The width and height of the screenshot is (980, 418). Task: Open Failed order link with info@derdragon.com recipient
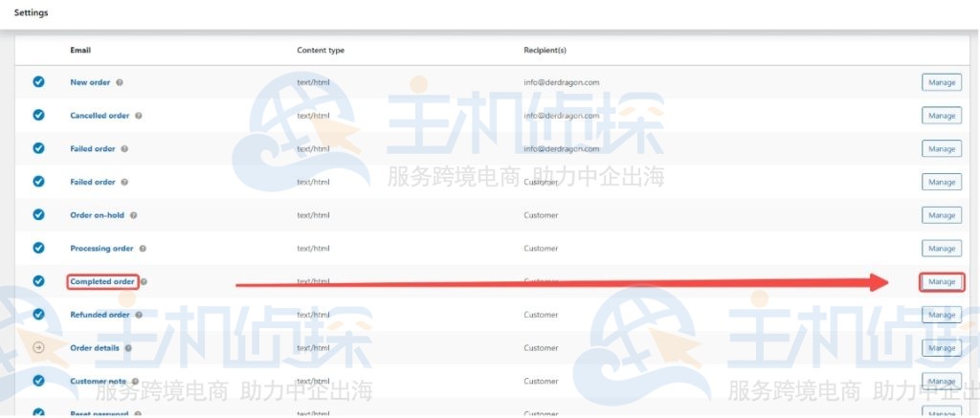coord(93,148)
